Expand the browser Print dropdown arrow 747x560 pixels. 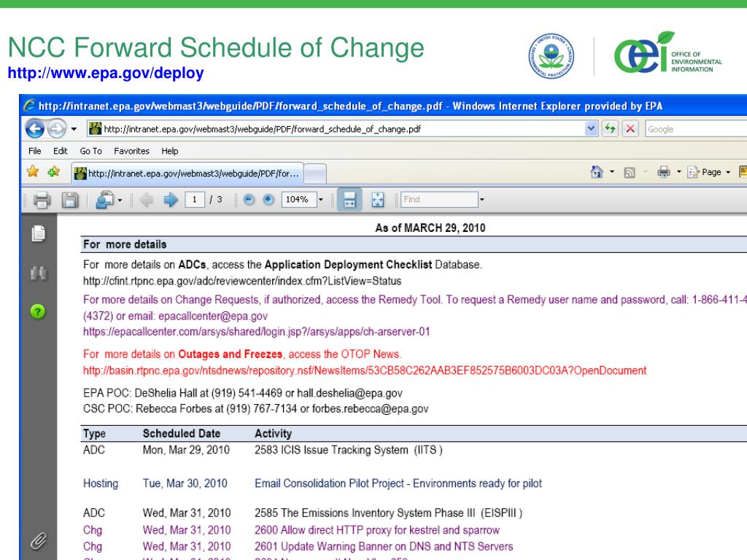pyautogui.click(x=679, y=172)
